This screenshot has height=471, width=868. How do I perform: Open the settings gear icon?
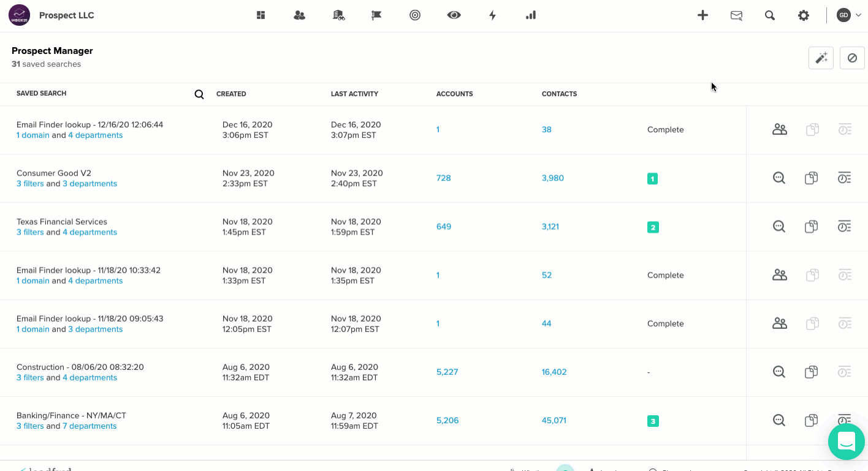803,15
